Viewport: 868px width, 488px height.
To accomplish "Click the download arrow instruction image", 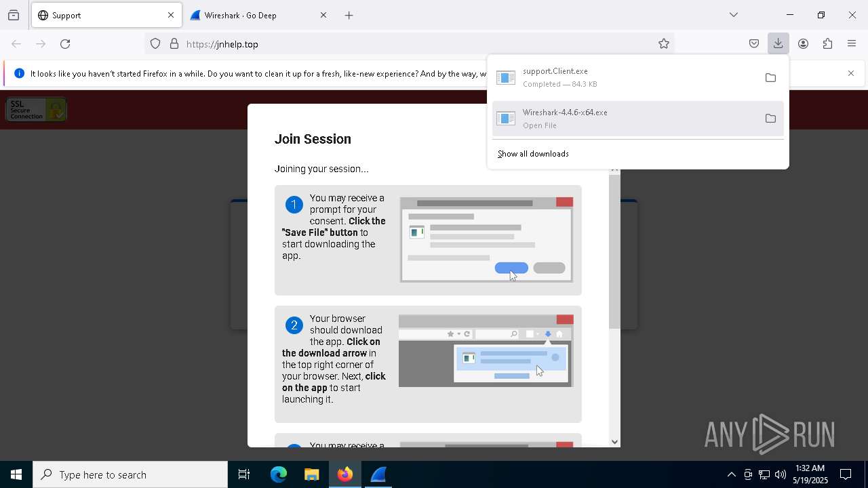I will (x=486, y=351).
